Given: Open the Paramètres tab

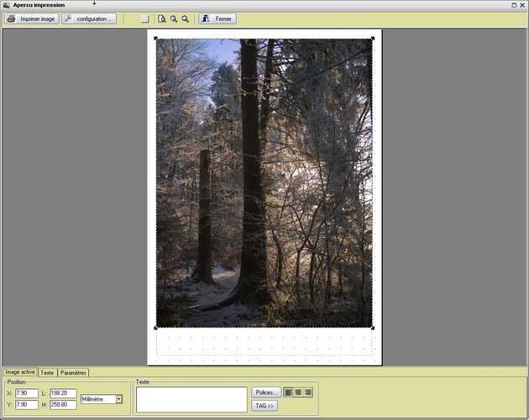Looking at the screenshot, I should click(73, 372).
